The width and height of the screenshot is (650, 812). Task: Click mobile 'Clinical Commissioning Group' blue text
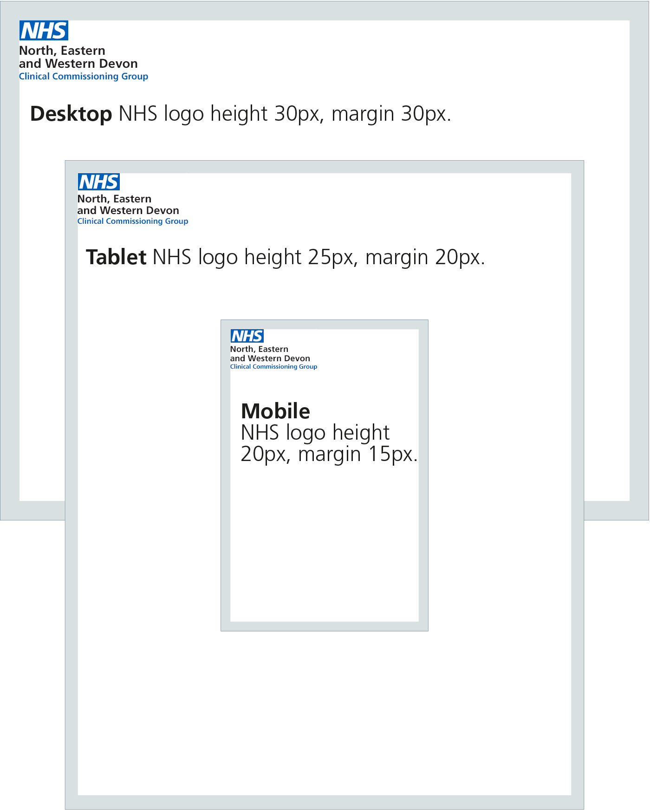[x=274, y=367]
